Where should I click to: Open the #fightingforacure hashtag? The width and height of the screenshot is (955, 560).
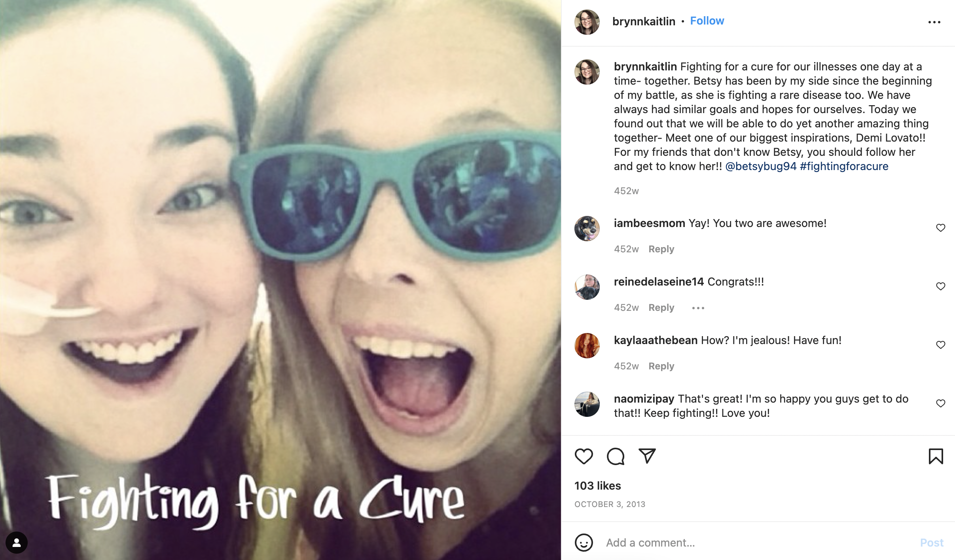click(844, 166)
